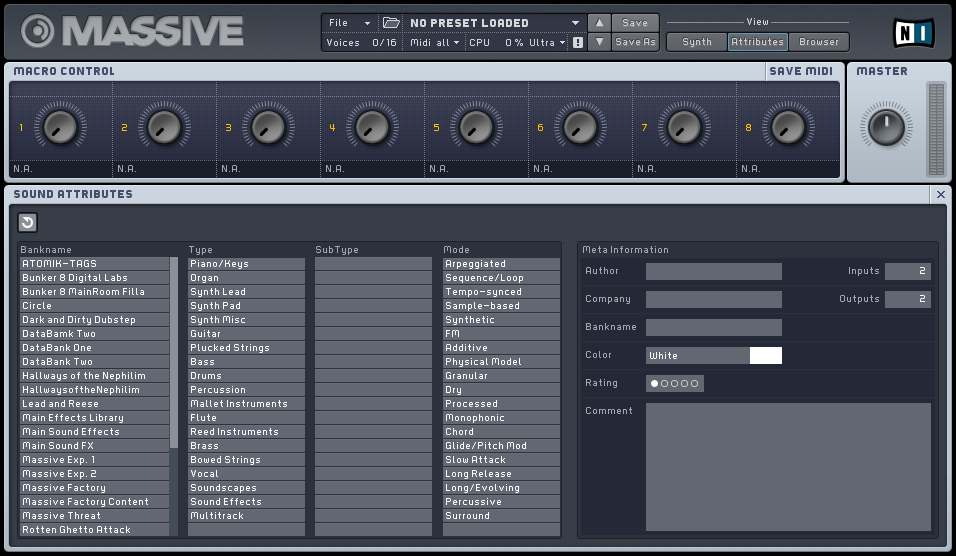Image resolution: width=956 pixels, height=556 pixels.
Task: Open the preset folder icon
Action: [x=391, y=23]
